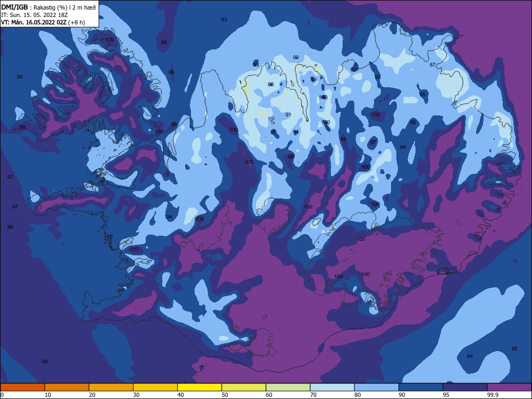The height and width of the screenshot is (399, 532).
Task: Pick the 90–95 legend color band
Action: [421, 387]
